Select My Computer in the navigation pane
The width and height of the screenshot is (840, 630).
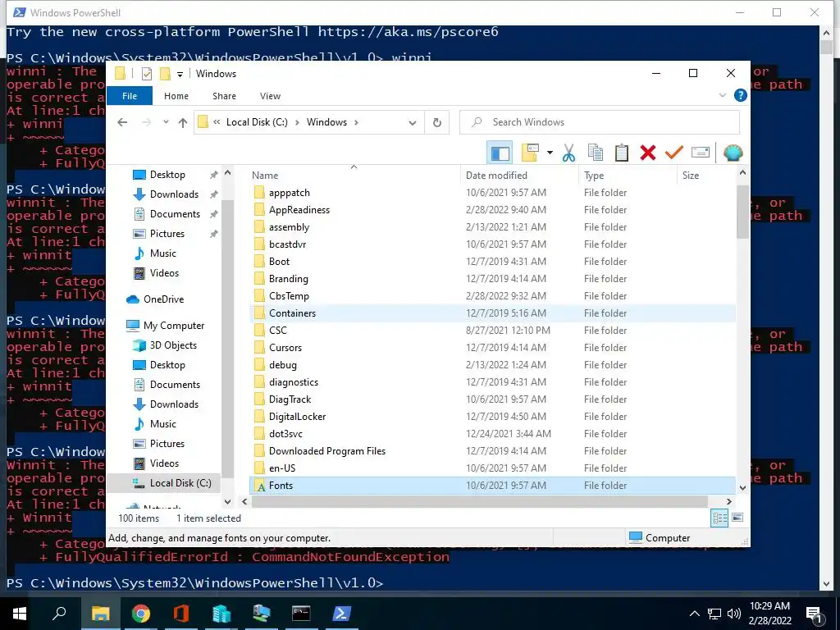(x=166, y=325)
